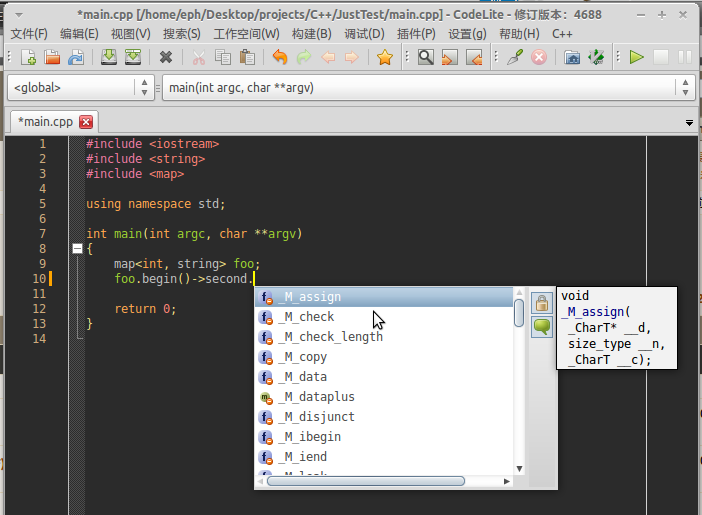Select _M_data completion entry
This screenshot has height=515, width=702.
tap(384, 377)
